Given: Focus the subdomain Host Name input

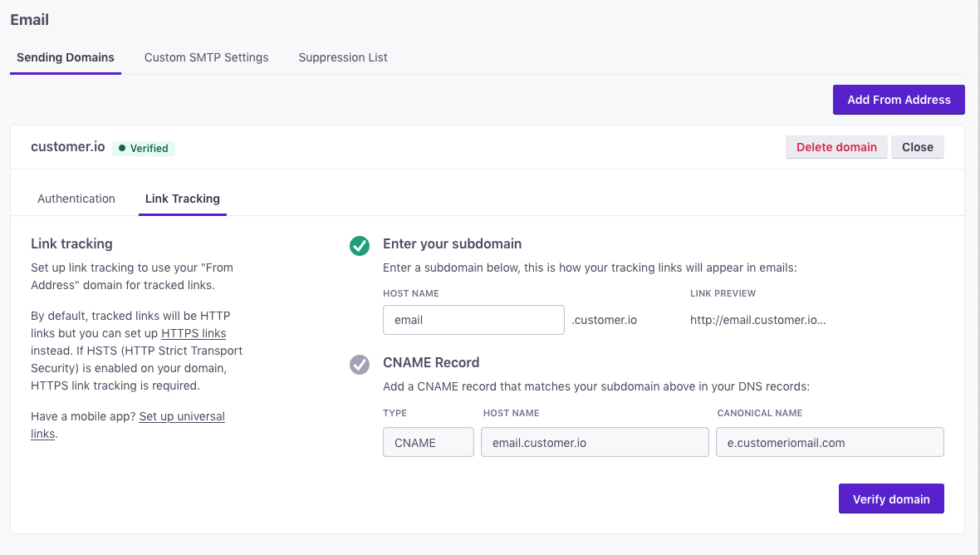Looking at the screenshot, I should [x=473, y=320].
